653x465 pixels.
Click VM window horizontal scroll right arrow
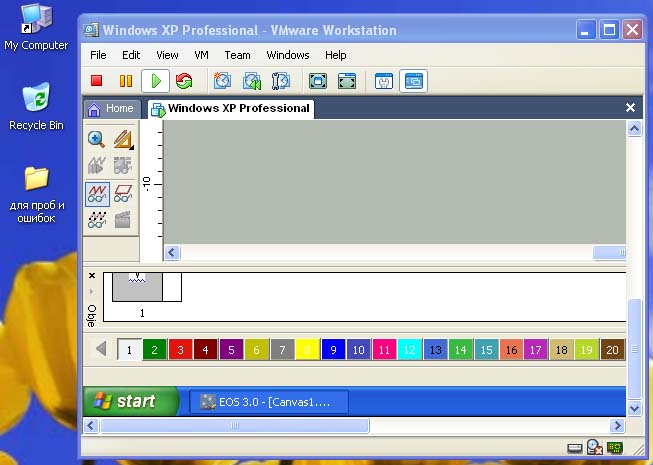pos(617,425)
